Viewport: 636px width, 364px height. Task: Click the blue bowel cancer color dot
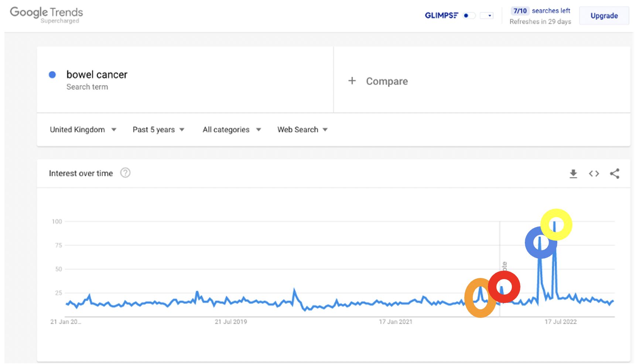pos(52,75)
